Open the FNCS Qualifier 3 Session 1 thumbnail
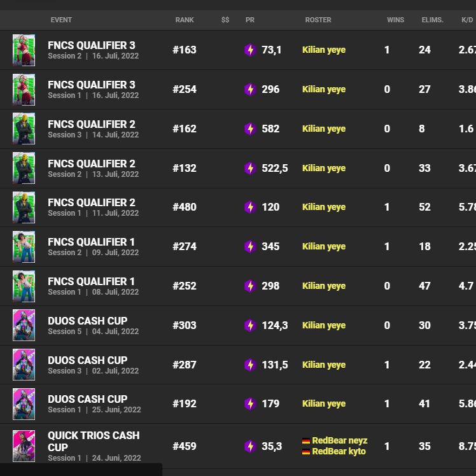 coord(24,90)
